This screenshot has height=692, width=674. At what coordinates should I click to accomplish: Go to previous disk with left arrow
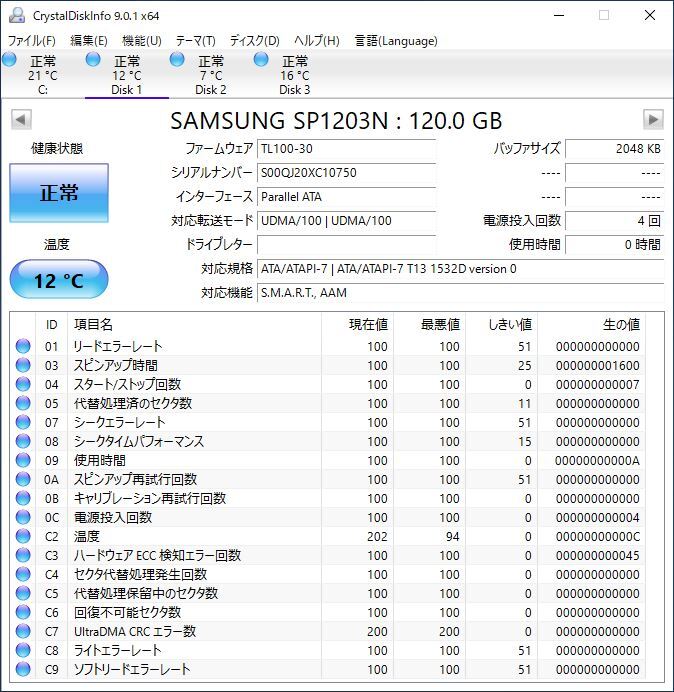[21, 120]
